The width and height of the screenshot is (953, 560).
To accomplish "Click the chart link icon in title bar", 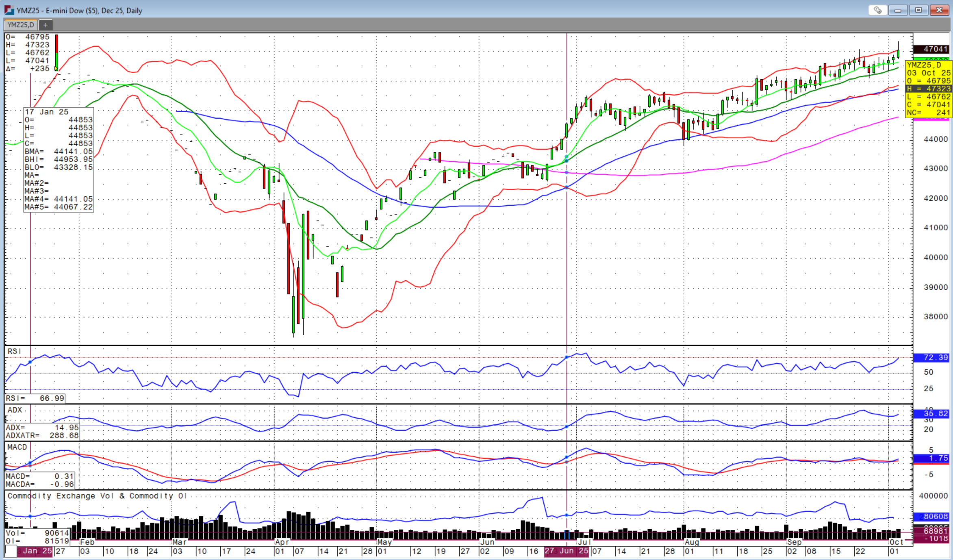I will [878, 10].
